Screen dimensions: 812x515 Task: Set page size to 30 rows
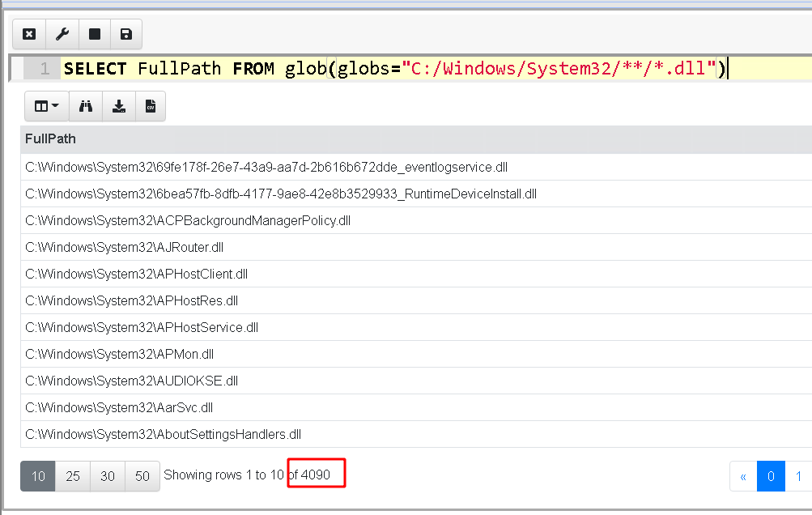click(x=108, y=476)
